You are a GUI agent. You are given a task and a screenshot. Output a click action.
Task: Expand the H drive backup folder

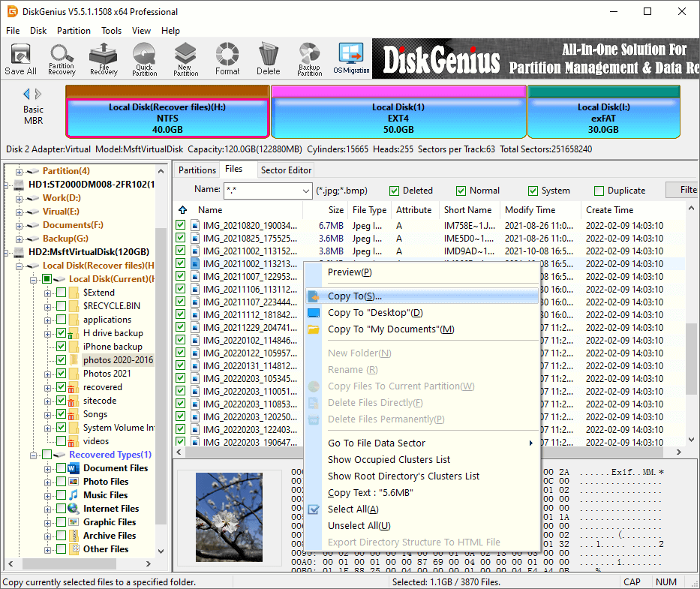pyautogui.click(x=48, y=334)
